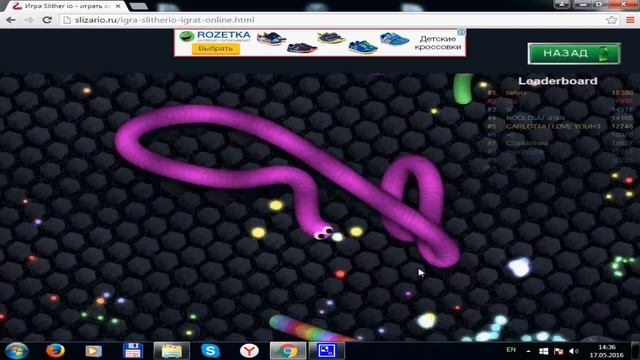Open the File Explorer taskbar button
This screenshot has height=360, width=640.
(171, 351)
